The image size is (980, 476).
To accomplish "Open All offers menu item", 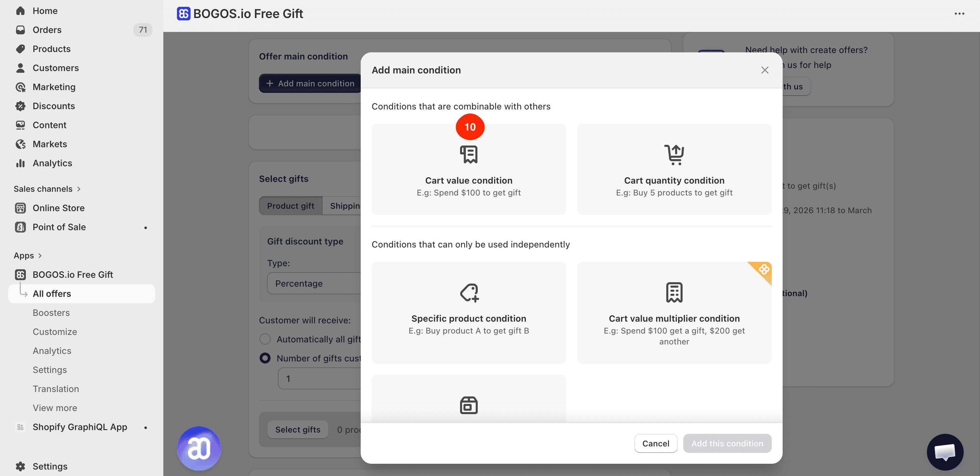I will (x=81, y=293).
